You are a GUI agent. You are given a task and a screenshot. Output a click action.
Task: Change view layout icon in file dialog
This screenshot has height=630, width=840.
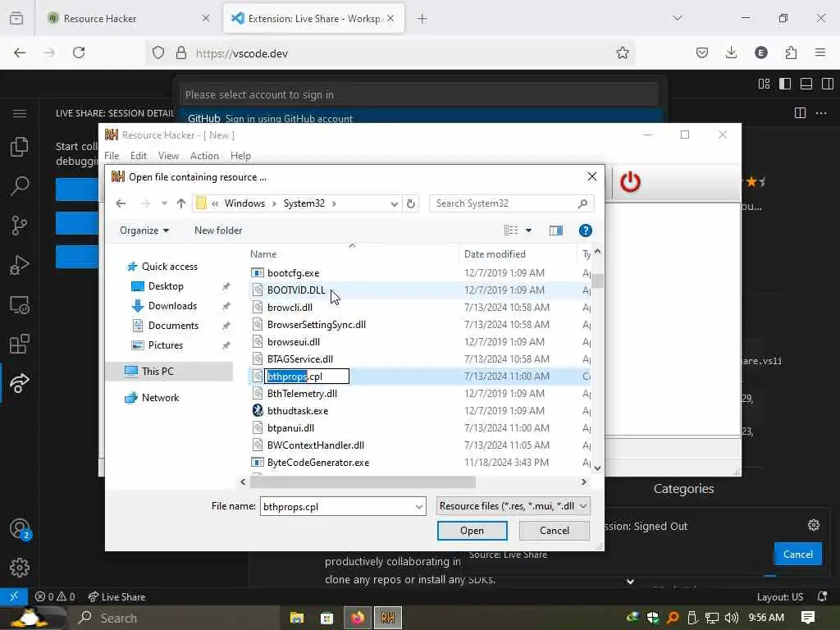511,231
